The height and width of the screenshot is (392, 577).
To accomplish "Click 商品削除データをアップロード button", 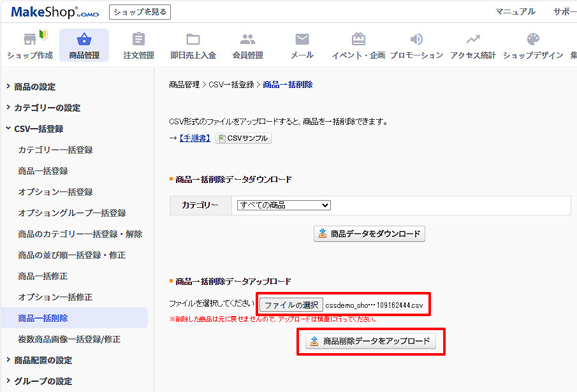I will [x=370, y=341].
